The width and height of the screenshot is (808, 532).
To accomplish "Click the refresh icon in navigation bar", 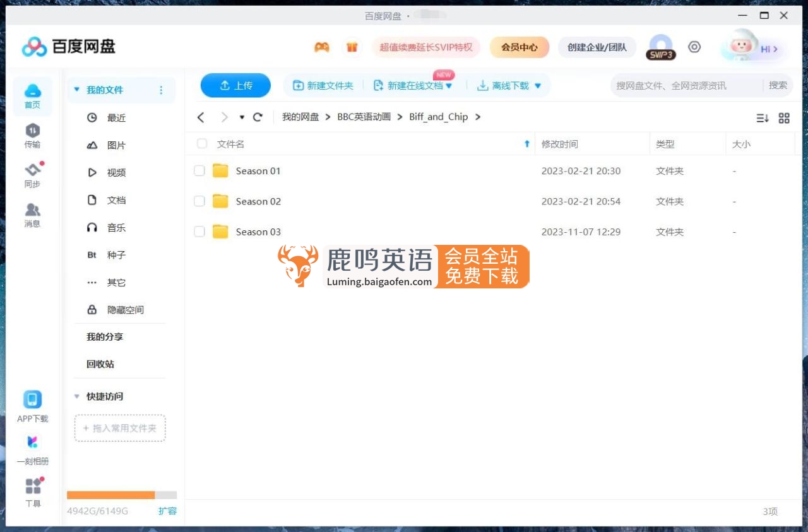I will (258, 117).
